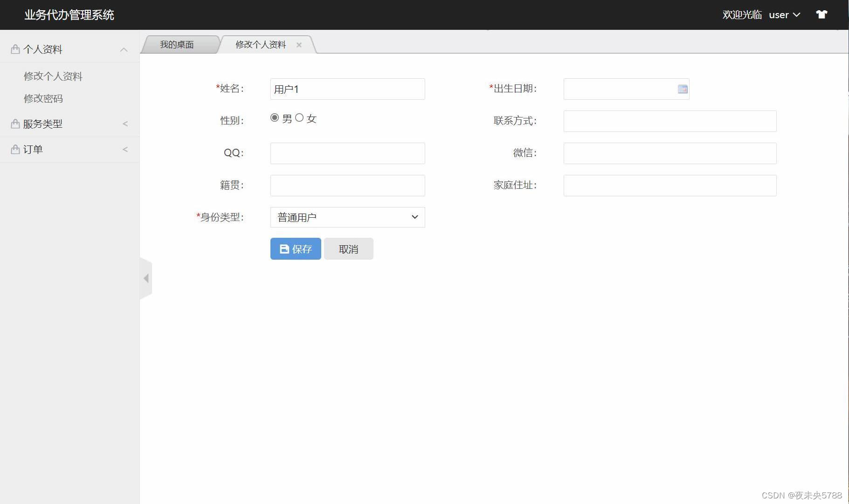Focus the 微信 input field
This screenshot has height=504, width=849.
[x=670, y=153]
